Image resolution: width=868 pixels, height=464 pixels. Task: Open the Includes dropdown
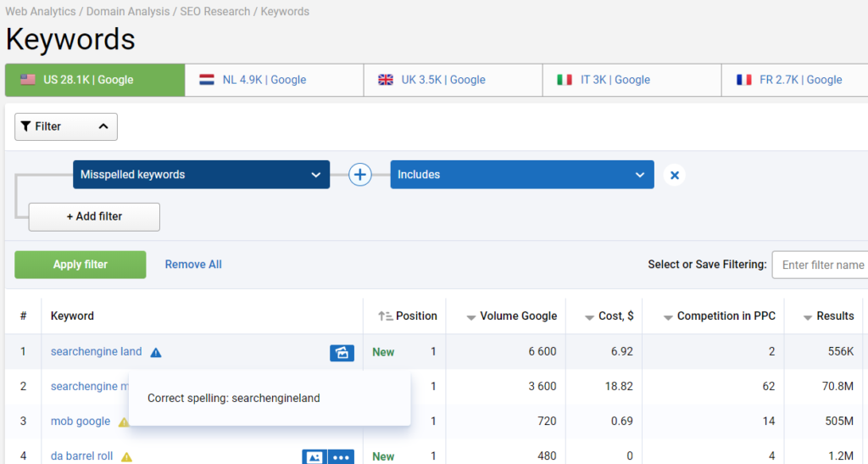point(522,175)
